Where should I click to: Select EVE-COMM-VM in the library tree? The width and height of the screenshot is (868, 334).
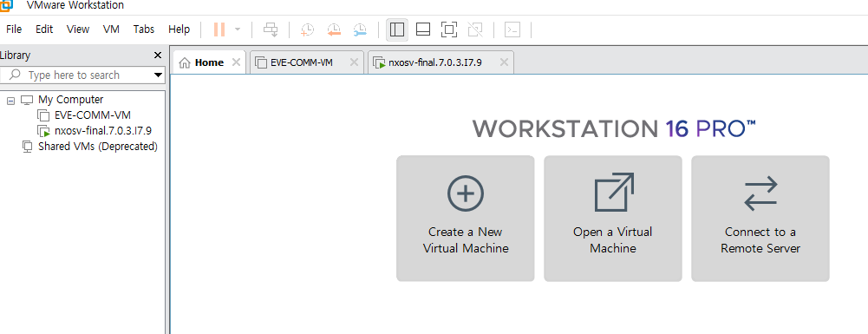point(93,115)
